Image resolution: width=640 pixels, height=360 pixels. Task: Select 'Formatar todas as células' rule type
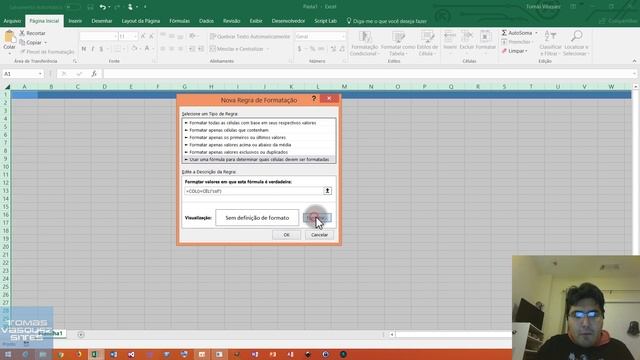click(259, 123)
